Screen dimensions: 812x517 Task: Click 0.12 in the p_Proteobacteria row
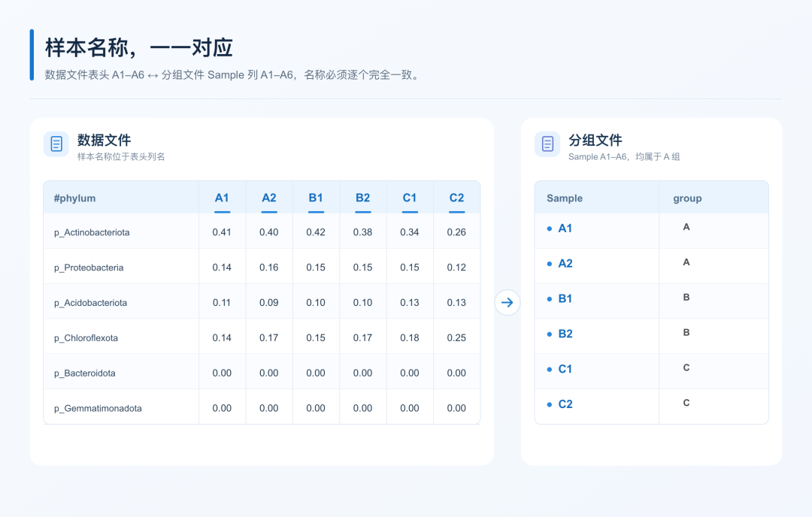coord(457,268)
